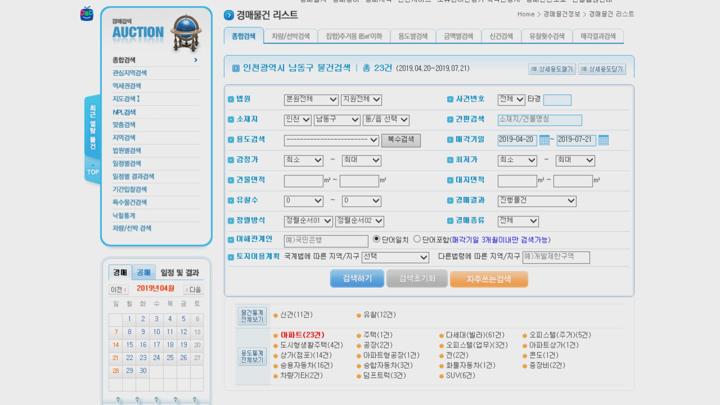Open the 남동구 district dropdown
The width and height of the screenshot is (720, 405).
337,119
